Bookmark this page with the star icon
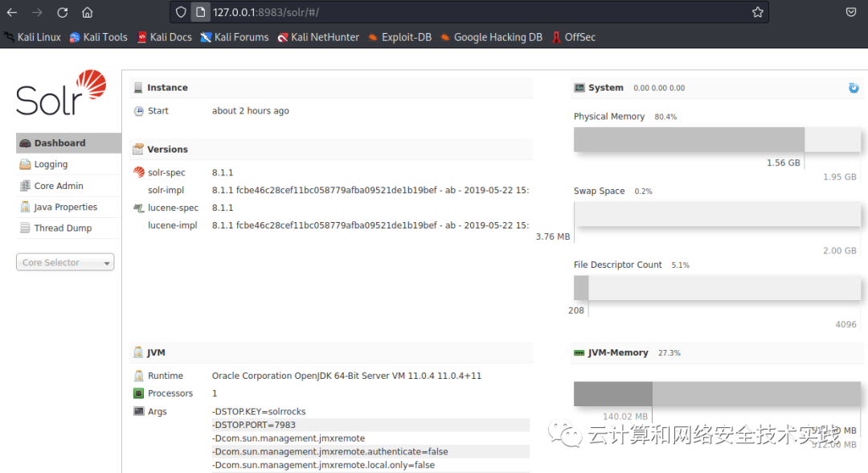This screenshot has width=868, height=473. (758, 12)
